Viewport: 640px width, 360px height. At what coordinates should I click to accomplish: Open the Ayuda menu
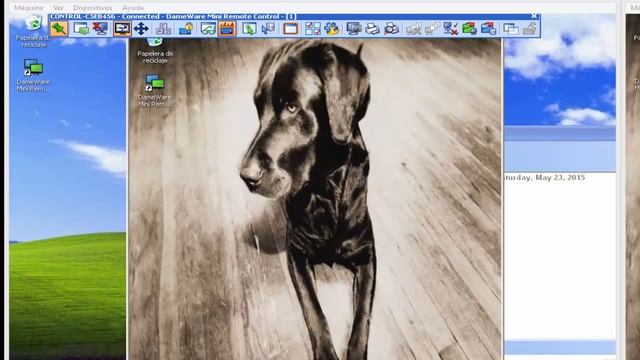tap(133, 8)
